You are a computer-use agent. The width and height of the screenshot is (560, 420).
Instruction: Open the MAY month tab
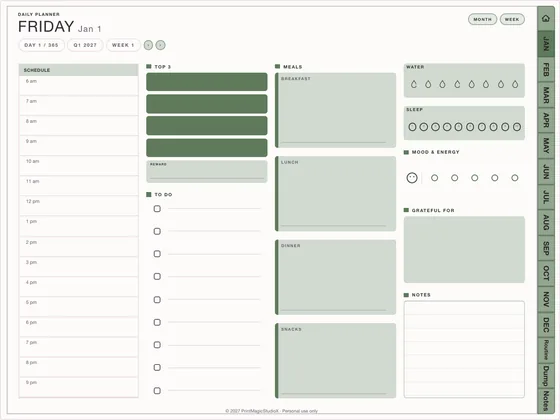click(x=546, y=145)
